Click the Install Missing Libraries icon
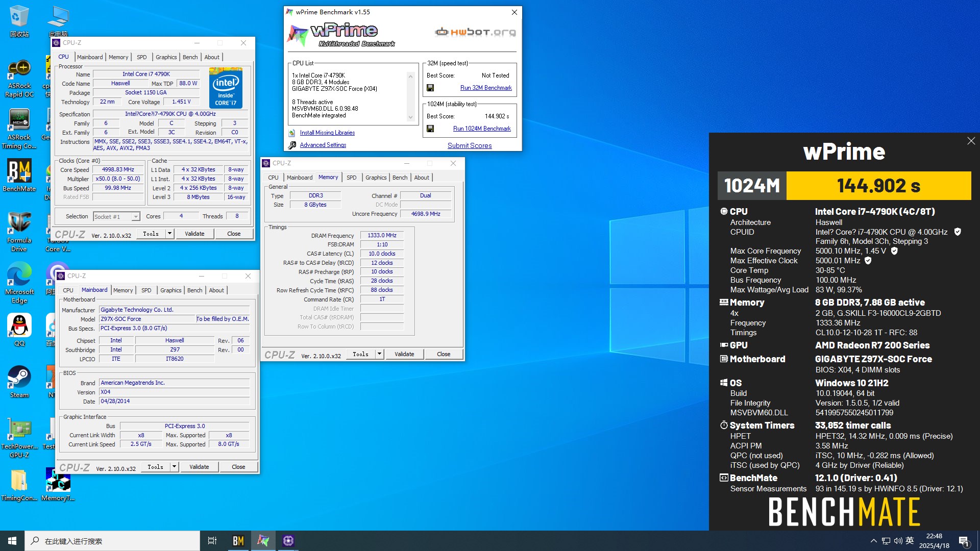980x551 pixels. (291, 133)
